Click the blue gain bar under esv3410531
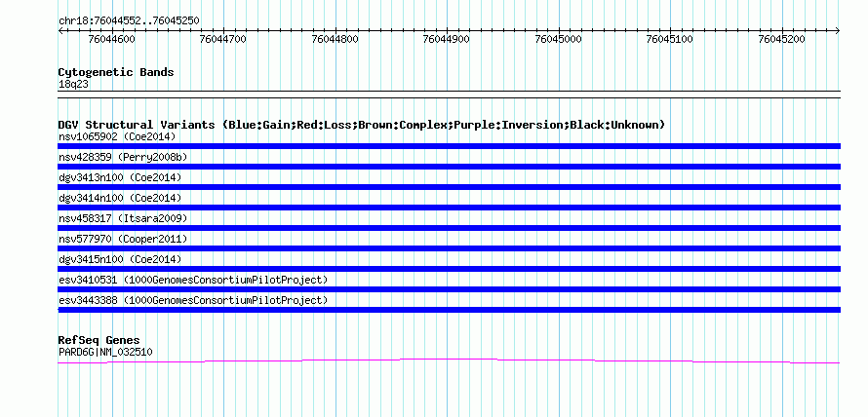Image resolution: width=868 pixels, height=417 pixels. coord(449,289)
